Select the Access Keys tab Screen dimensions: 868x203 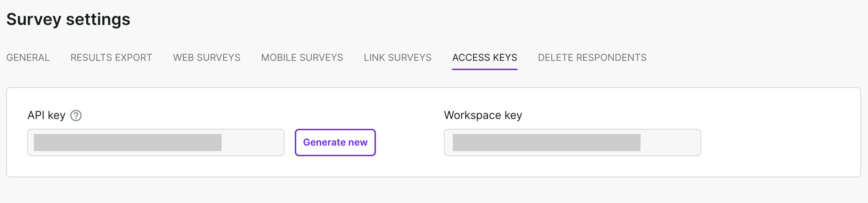pyautogui.click(x=484, y=57)
